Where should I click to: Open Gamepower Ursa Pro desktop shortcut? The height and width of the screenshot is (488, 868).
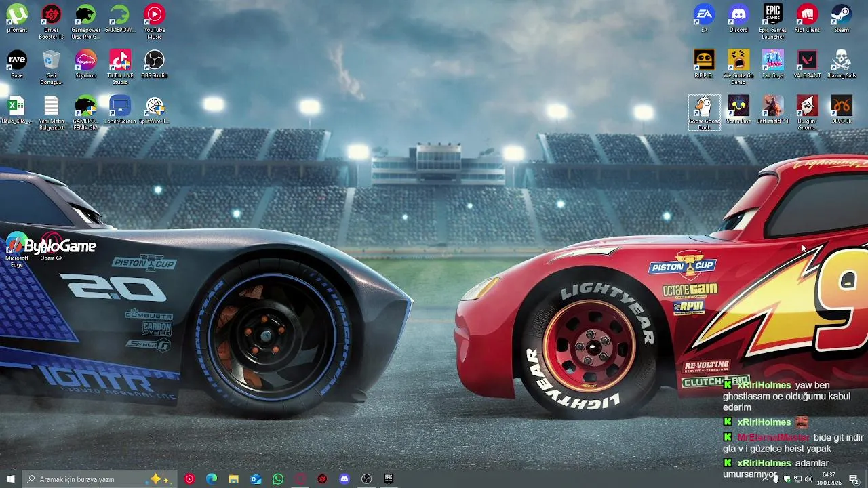86,22
